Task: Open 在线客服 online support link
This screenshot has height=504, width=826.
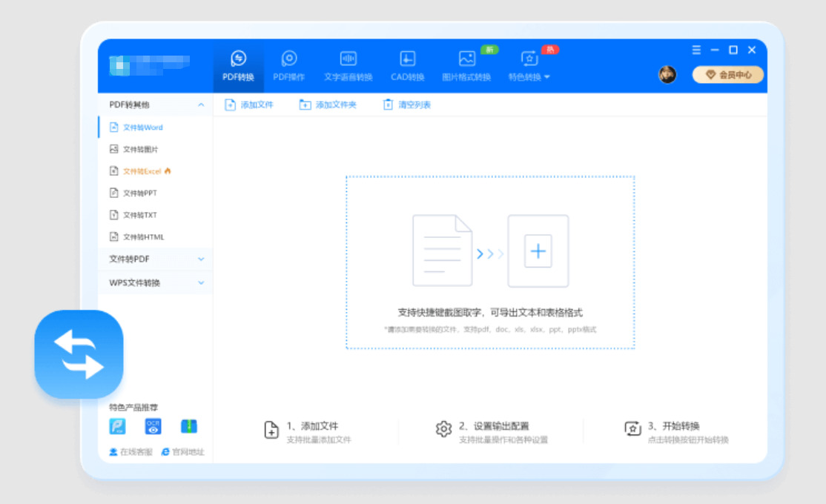Action: click(x=130, y=452)
